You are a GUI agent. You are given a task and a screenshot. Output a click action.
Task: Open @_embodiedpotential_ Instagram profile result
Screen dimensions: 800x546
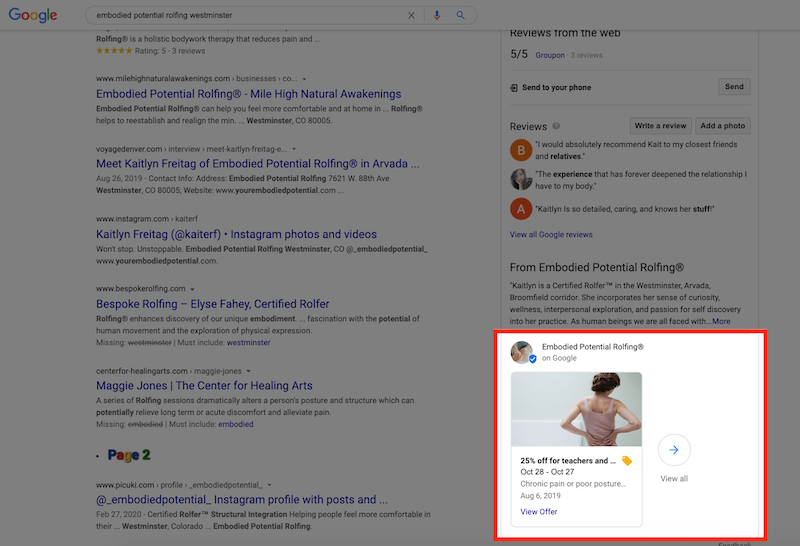pyautogui.click(x=242, y=500)
